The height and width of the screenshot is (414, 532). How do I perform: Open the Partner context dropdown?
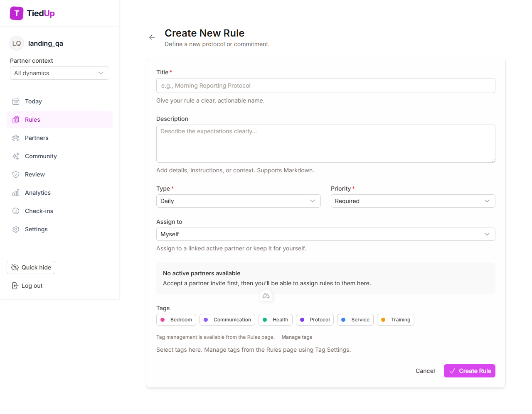click(59, 73)
